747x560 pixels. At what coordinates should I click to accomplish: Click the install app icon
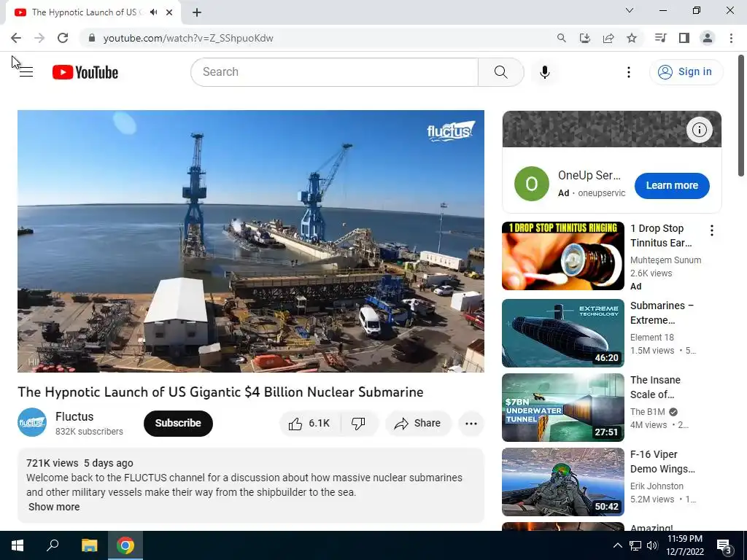pyautogui.click(x=584, y=38)
